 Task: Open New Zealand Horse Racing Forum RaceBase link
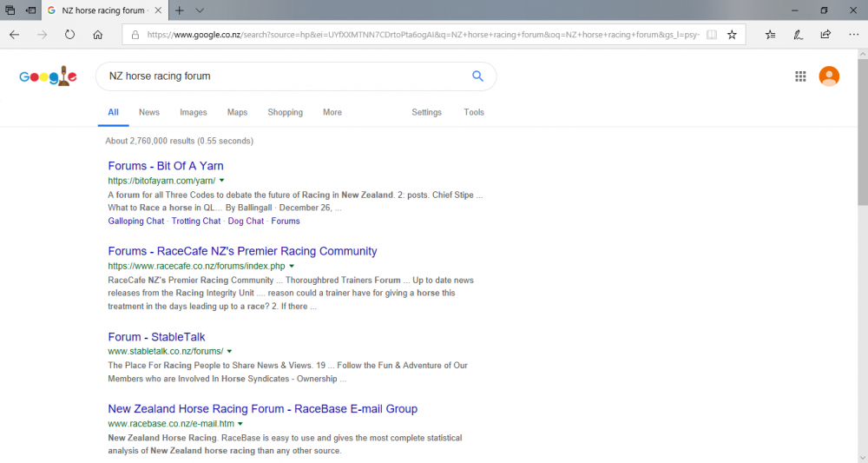point(262,409)
